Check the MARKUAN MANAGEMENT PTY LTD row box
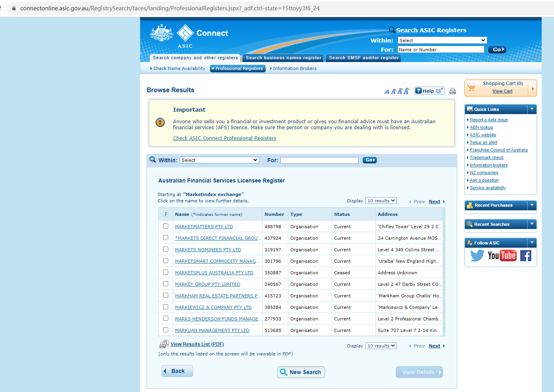 165,330
